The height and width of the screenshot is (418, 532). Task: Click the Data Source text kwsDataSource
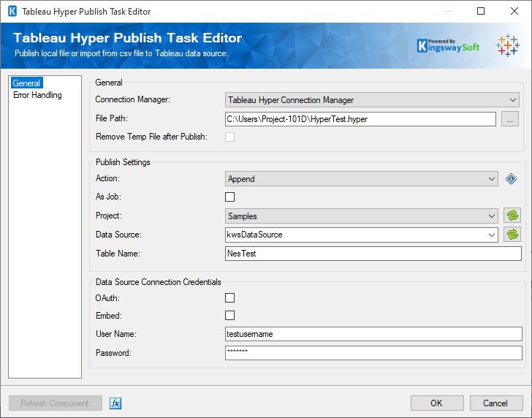254,235
